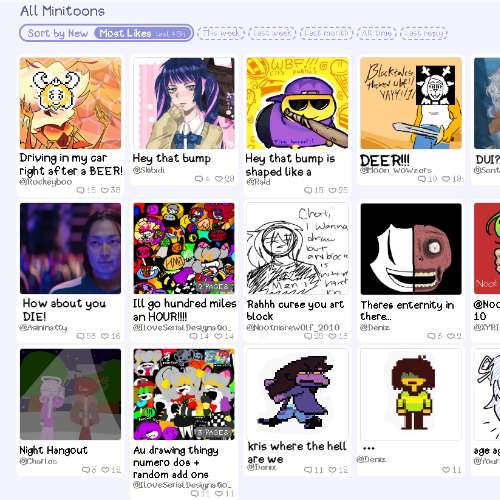Viewport: 500px width, 500px height.
Task: Open the Theres enternity in there thumbnail
Action: click(411, 249)
